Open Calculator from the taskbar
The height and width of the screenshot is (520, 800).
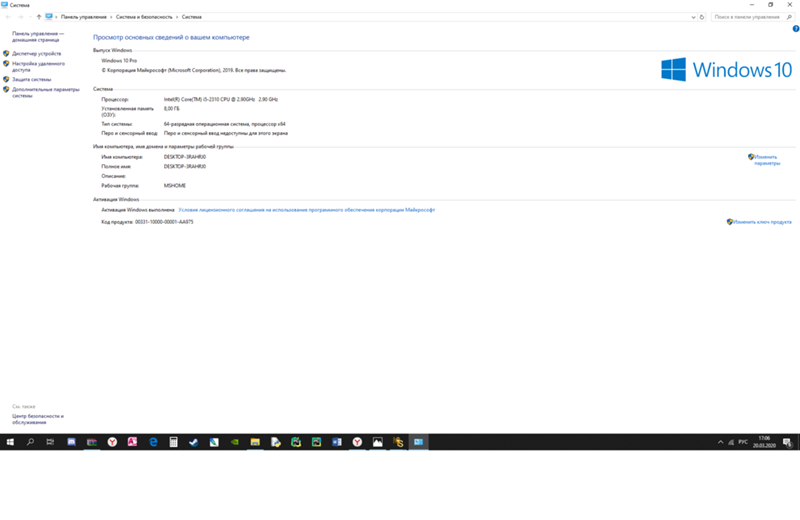coord(173,442)
